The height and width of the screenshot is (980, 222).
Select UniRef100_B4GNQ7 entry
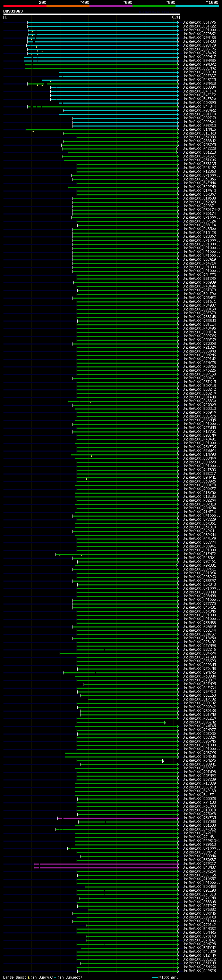199,868
